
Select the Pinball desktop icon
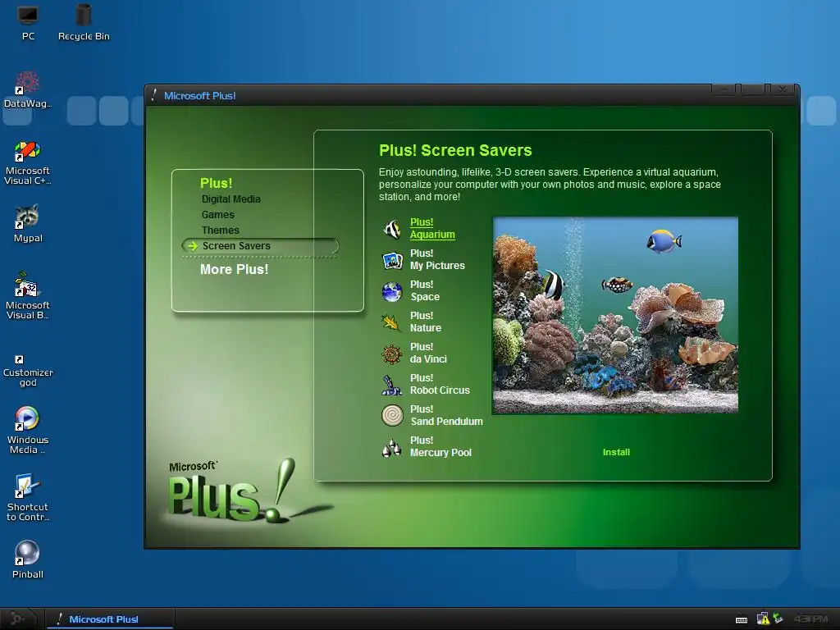27,559
